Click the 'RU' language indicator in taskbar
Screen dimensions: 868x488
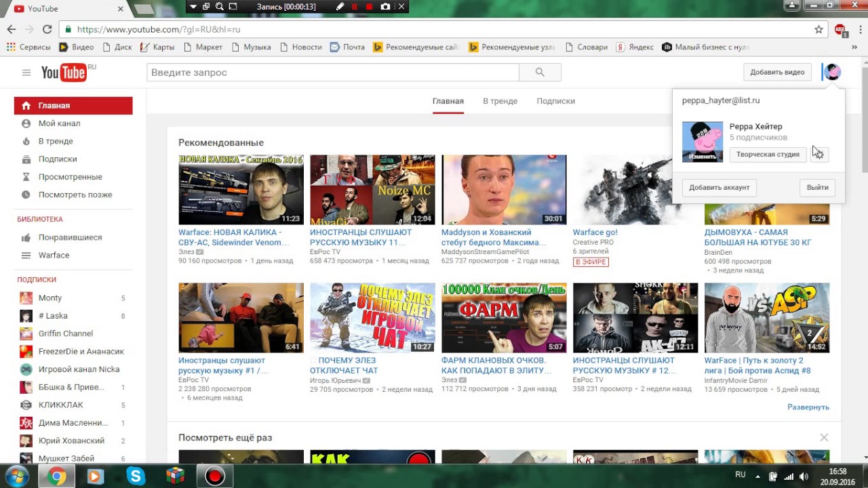coord(741,475)
